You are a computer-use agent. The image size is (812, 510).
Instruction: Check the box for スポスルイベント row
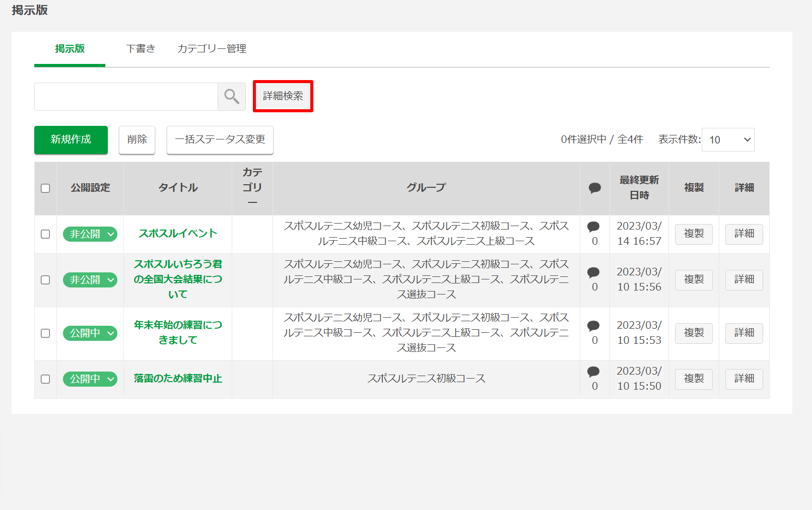coord(45,234)
